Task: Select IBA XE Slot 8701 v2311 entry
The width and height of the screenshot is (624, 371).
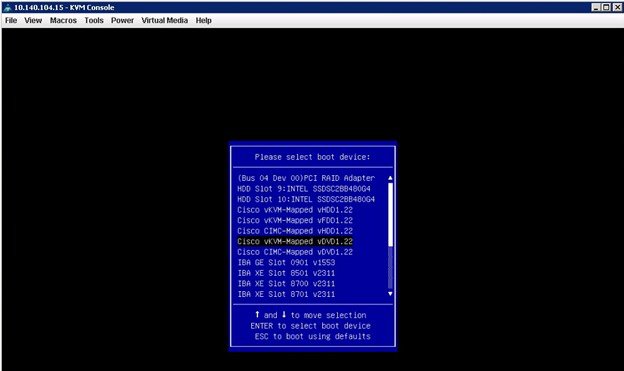Action: (x=286, y=294)
